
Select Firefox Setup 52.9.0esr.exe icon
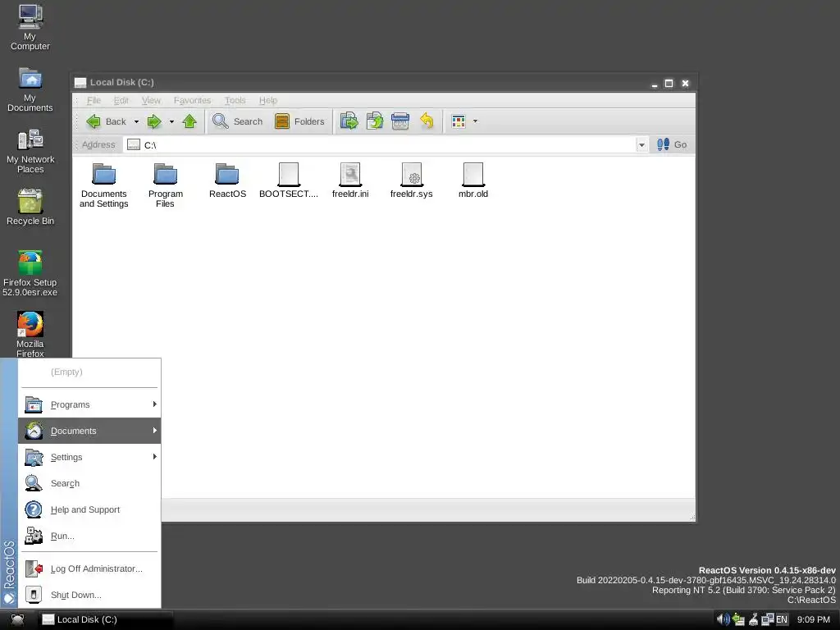click(x=30, y=273)
